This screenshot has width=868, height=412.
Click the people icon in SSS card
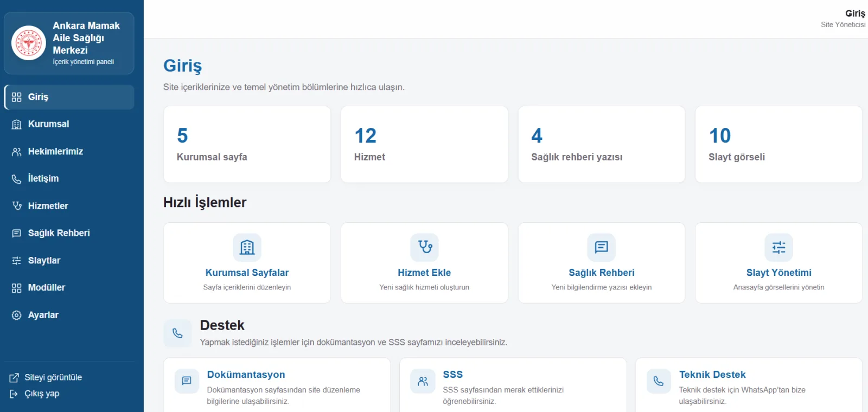tap(423, 381)
